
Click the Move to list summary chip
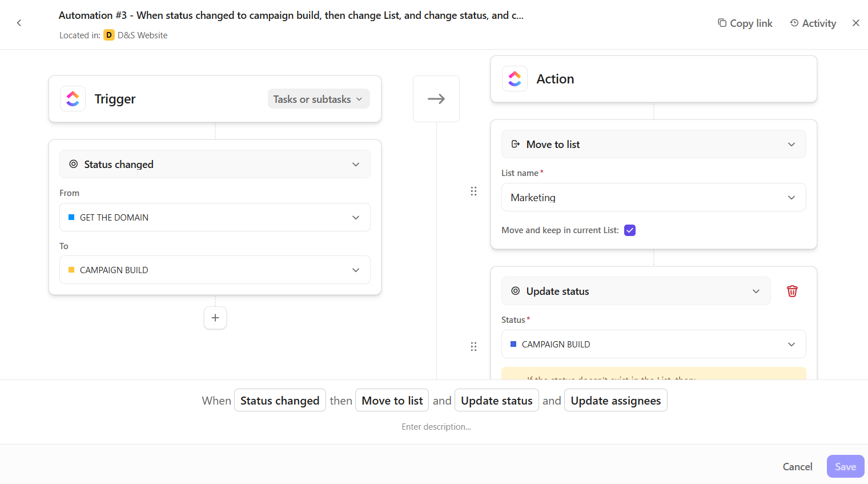(x=392, y=401)
